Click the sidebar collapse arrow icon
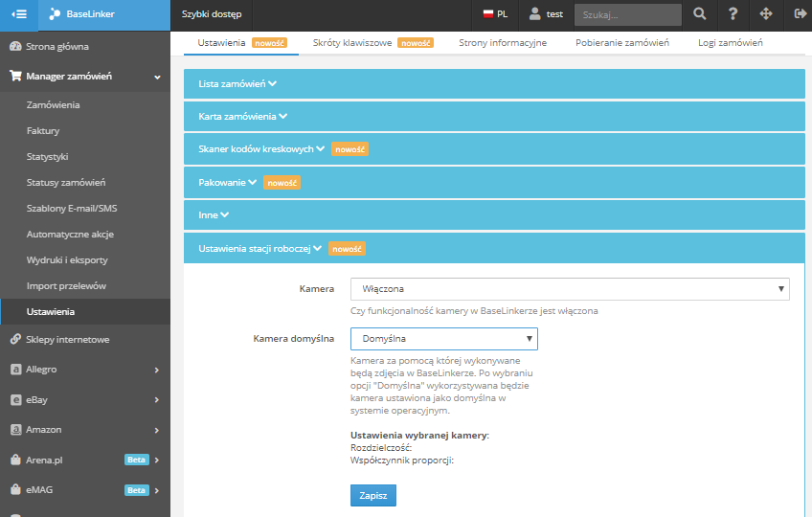The width and height of the screenshot is (812, 517). click(x=19, y=14)
